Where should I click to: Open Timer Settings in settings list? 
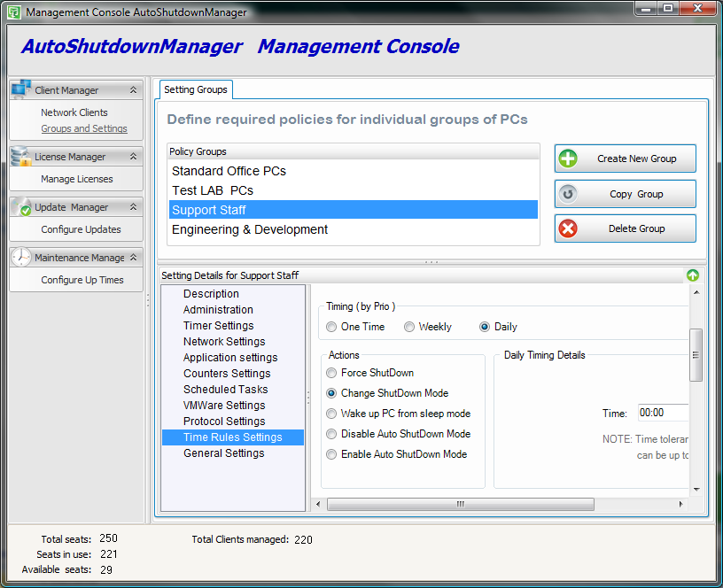tap(218, 326)
